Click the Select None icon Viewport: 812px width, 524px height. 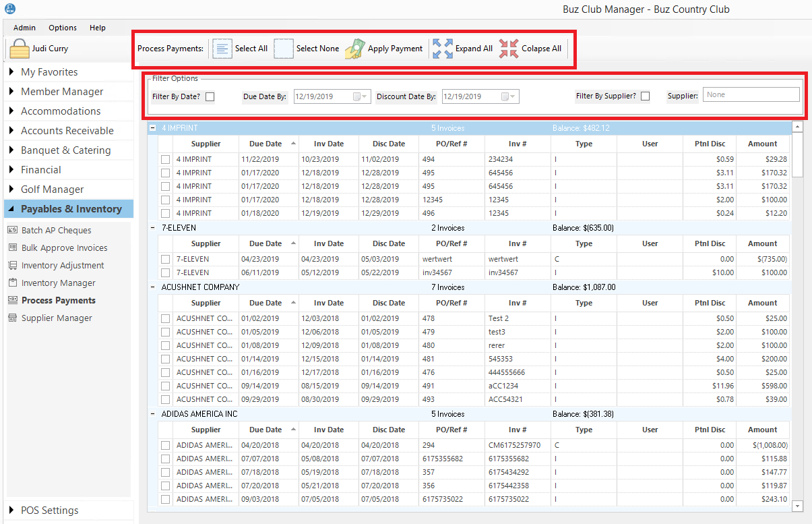[x=284, y=49]
